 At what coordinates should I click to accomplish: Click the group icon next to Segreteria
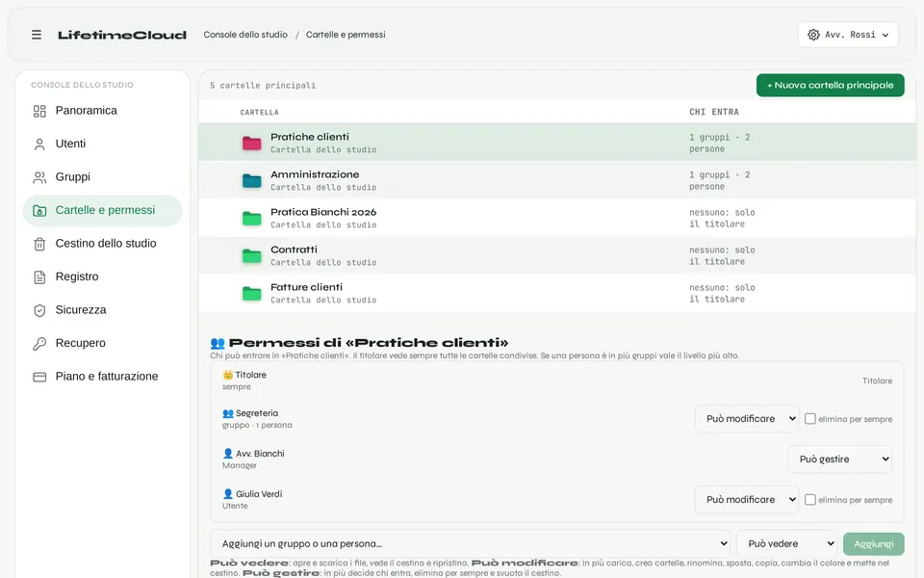coord(228,413)
